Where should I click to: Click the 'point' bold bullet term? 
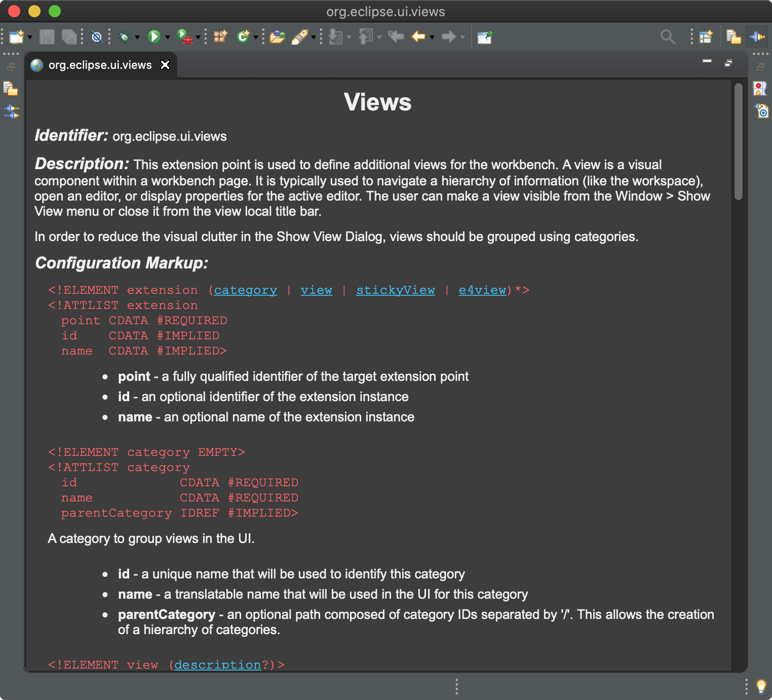tap(134, 376)
